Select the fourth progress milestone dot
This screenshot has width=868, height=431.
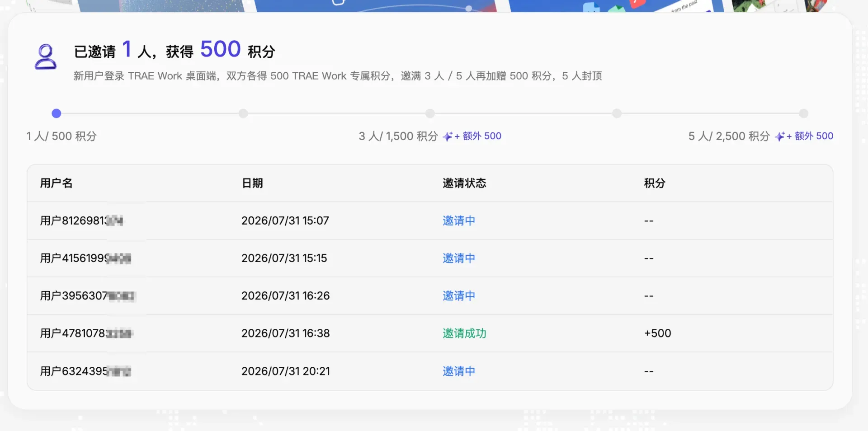(x=617, y=113)
